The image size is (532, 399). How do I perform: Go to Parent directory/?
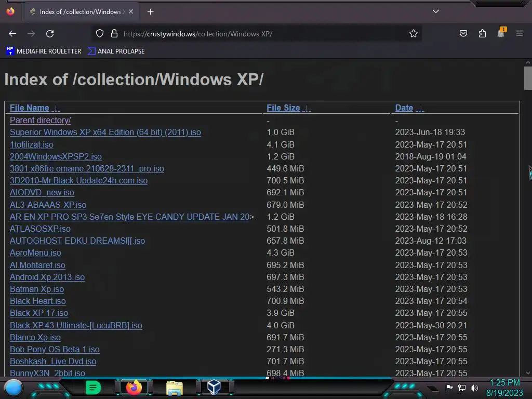(x=41, y=120)
